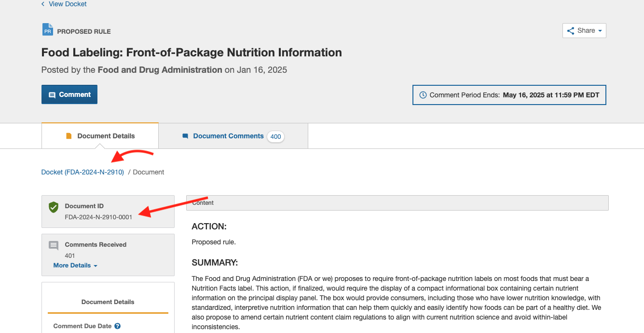This screenshot has width=644, height=333.
Task: Switch to the Document Details tab
Action: point(100,136)
